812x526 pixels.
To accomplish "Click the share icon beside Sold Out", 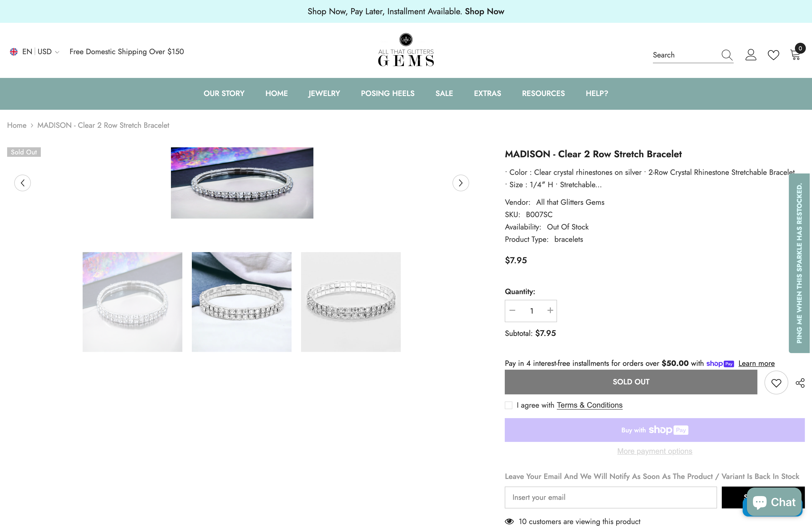I will [x=800, y=383].
